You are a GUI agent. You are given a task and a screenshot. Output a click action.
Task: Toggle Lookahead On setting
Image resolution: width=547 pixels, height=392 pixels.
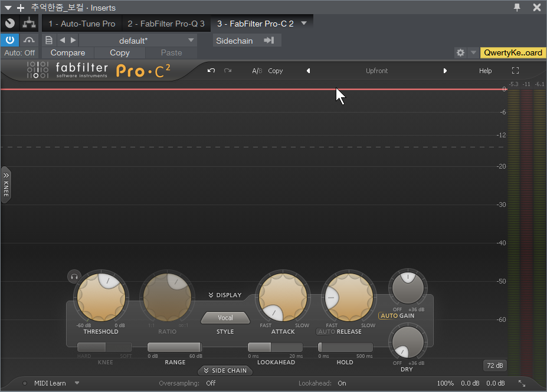click(x=342, y=383)
